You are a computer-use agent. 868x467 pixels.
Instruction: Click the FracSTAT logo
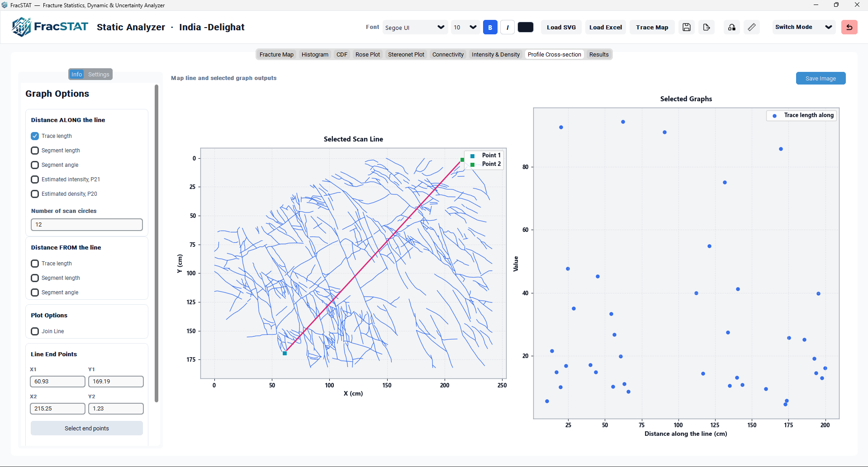tap(50, 27)
